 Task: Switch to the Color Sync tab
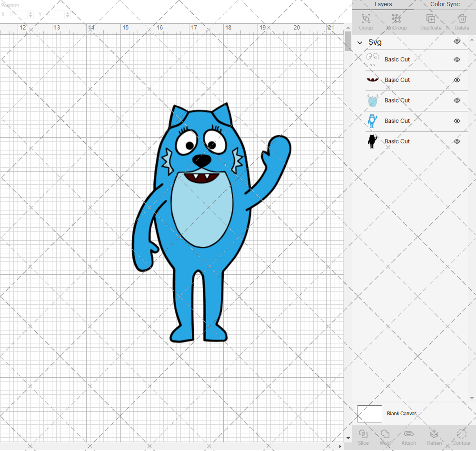(x=445, y=4)
